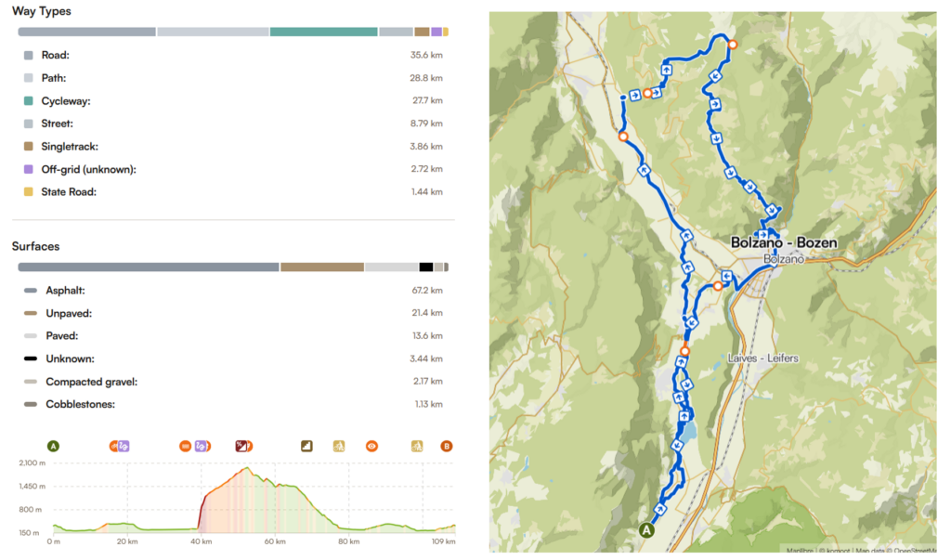
Task: Select the teal Cycleway segment in the Way Types bar
Action: pyautogui.click(x=323, y=32)
